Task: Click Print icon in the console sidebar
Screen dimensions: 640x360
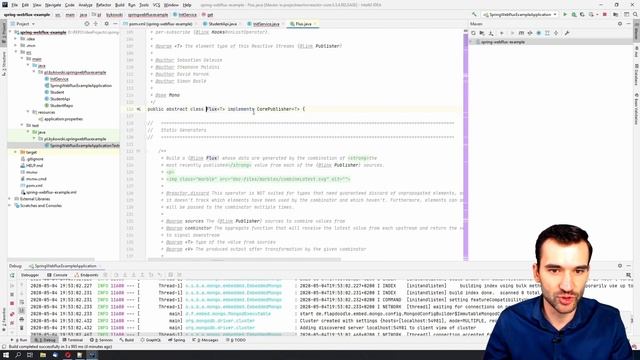Action: (x=22, y=320)
